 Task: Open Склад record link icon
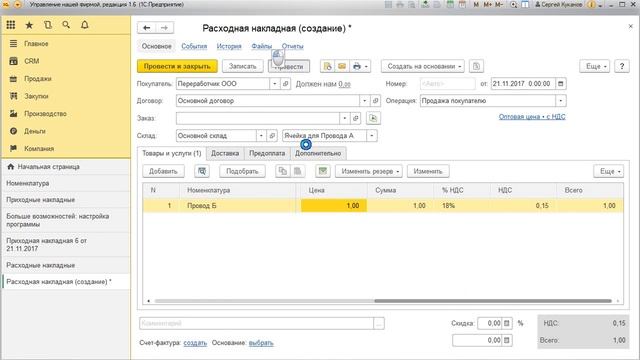[x=272, y=136]
